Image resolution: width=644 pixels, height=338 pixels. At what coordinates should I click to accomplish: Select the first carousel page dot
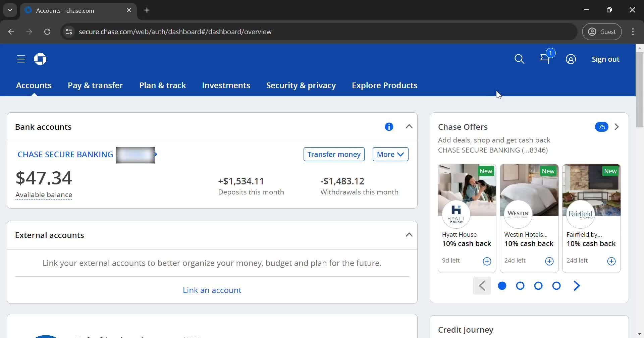pos(502,286)
